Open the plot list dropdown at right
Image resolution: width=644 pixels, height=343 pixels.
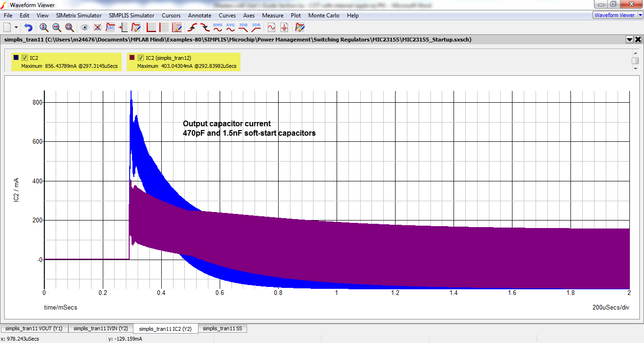click(629, 40)
